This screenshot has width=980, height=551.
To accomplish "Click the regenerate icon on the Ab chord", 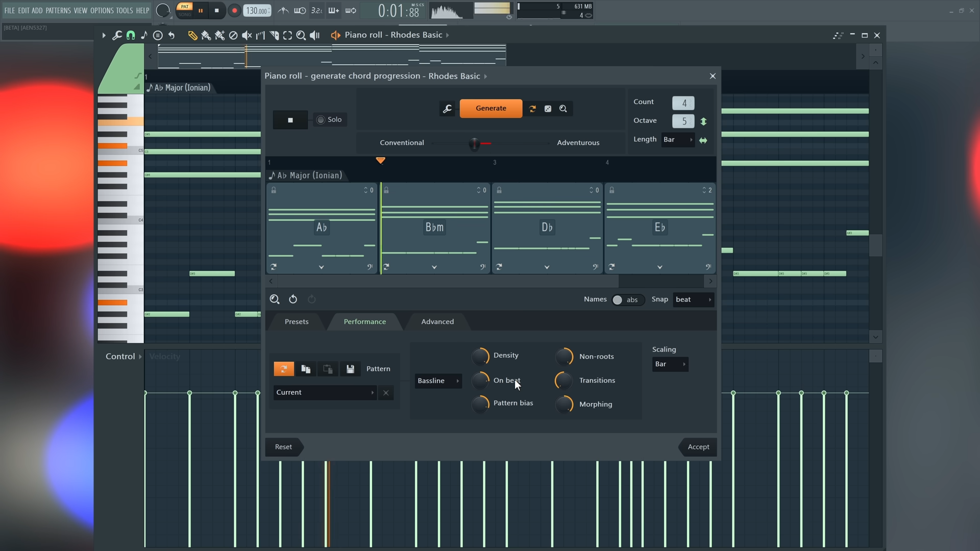I will coord(274,267).
